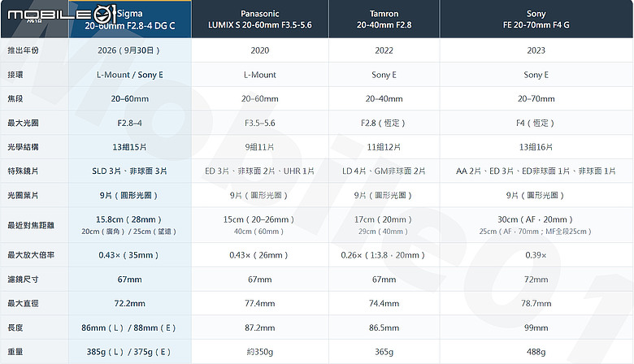Click the '2026 (9月30日)' release date cell
634x364 pixels.
(129, 50)
